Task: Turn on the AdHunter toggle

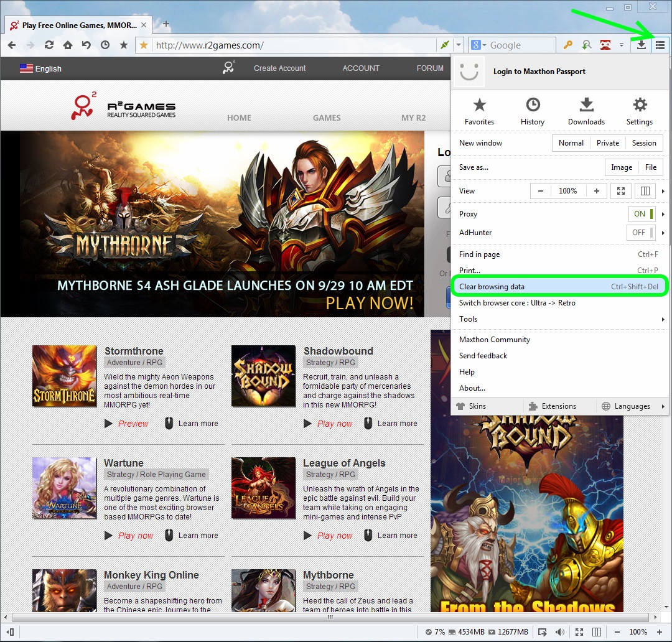Action: pyautogui.click(x=642, y=233)
